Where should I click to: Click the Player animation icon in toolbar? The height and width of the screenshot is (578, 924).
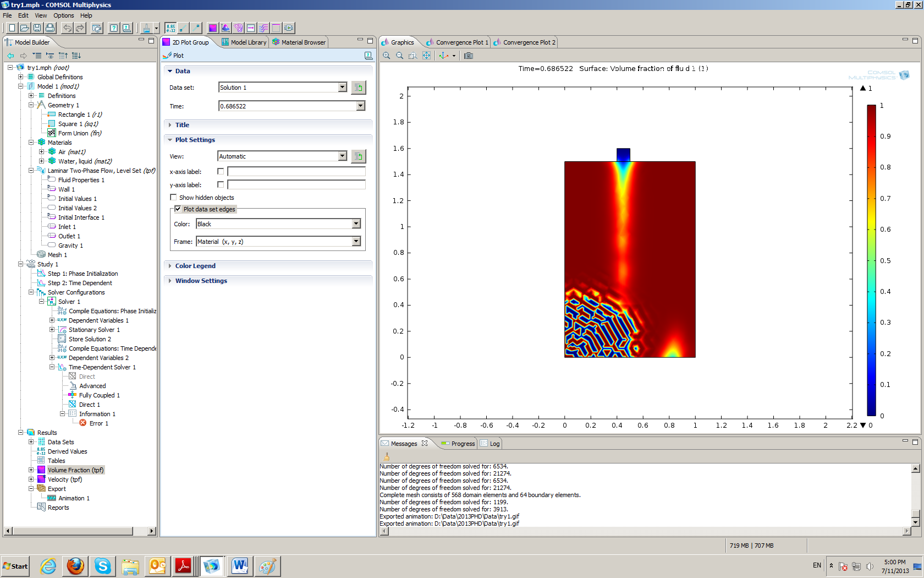(289, 28)
